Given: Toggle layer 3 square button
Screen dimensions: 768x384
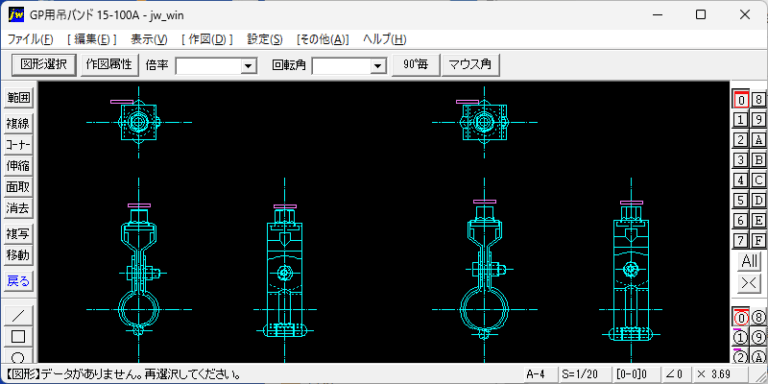Looking at the screenshot, I should pos(741,160).
